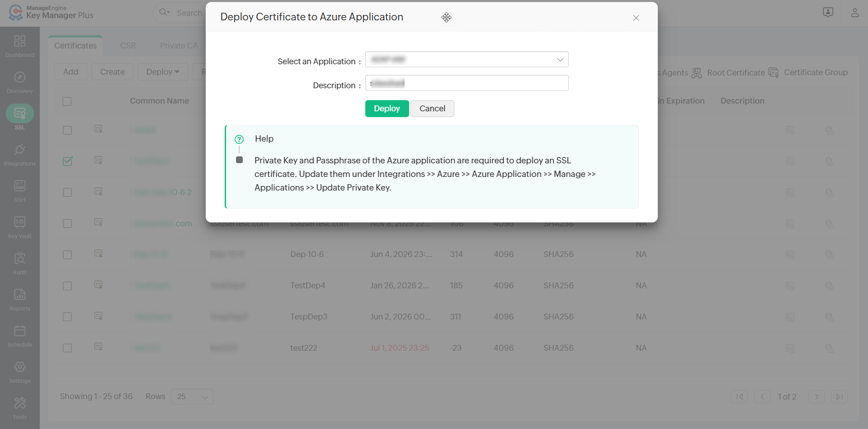Viewport: 868px width, 429px height.
Task: Click the 1 of 2 page indicator
Action: (787, 397)
